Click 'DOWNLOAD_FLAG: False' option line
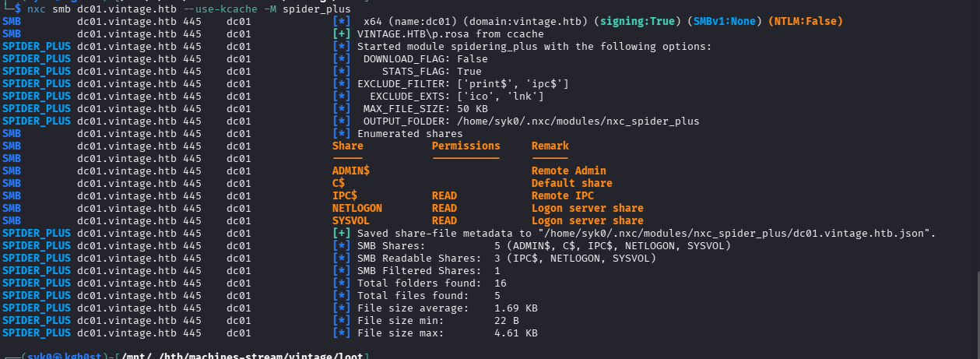The height and width of the screenshot is (359, 980). pos(426,58)
